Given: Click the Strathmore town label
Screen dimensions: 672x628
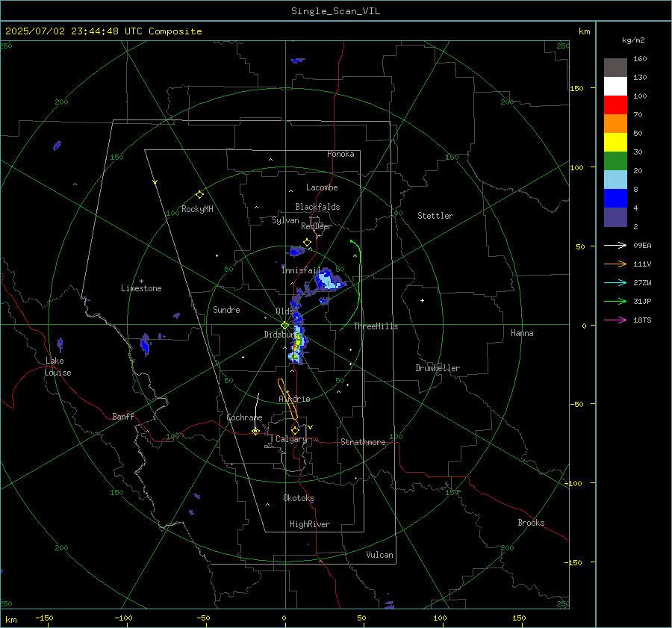Looking at the screenshot, I should point(363,442).
